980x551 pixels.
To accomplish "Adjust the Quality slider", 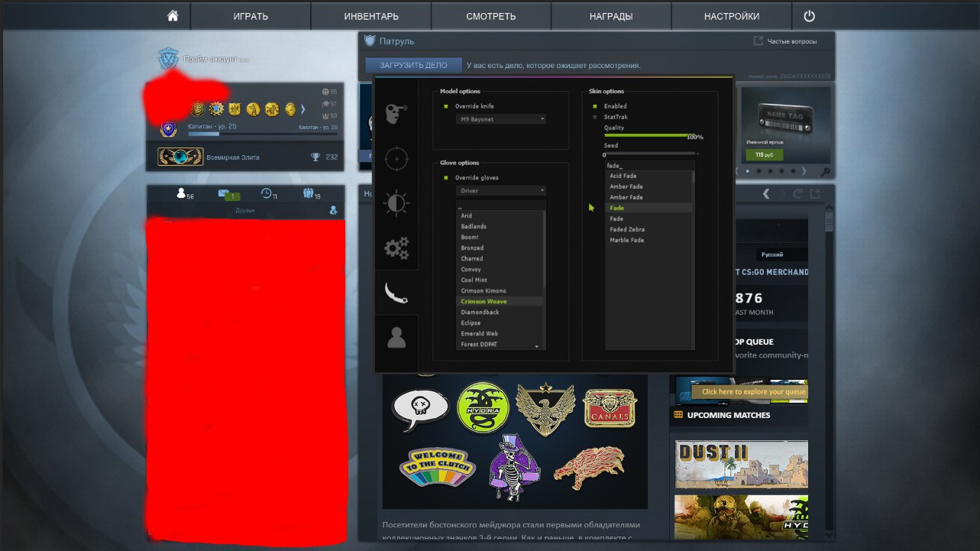I will tap(651, 135).
